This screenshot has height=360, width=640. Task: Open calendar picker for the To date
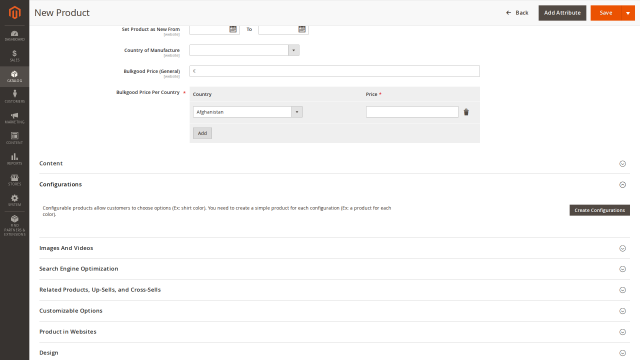point(302,29)
